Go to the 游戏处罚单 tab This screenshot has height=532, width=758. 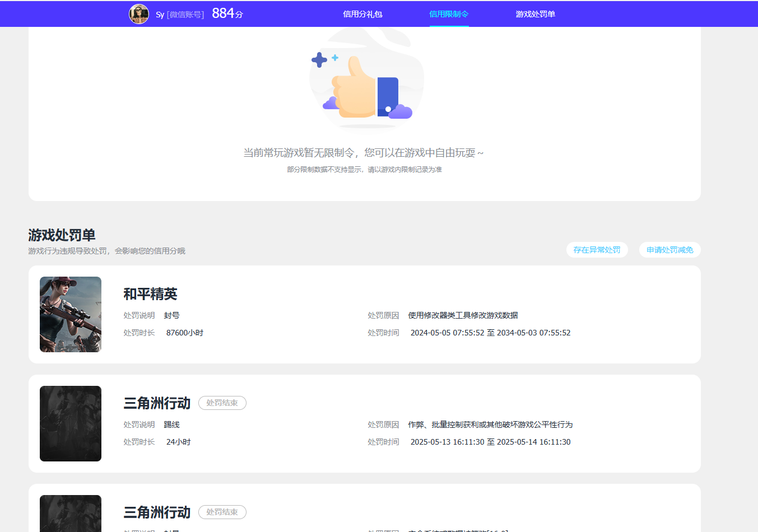coord(536,14)
